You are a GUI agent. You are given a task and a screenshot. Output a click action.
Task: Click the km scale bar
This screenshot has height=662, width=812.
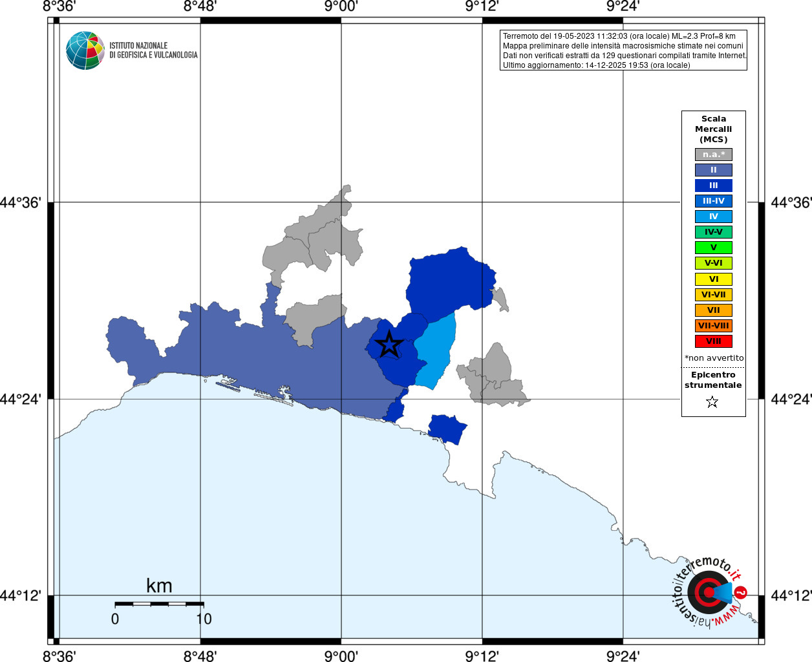coord(159,604)
